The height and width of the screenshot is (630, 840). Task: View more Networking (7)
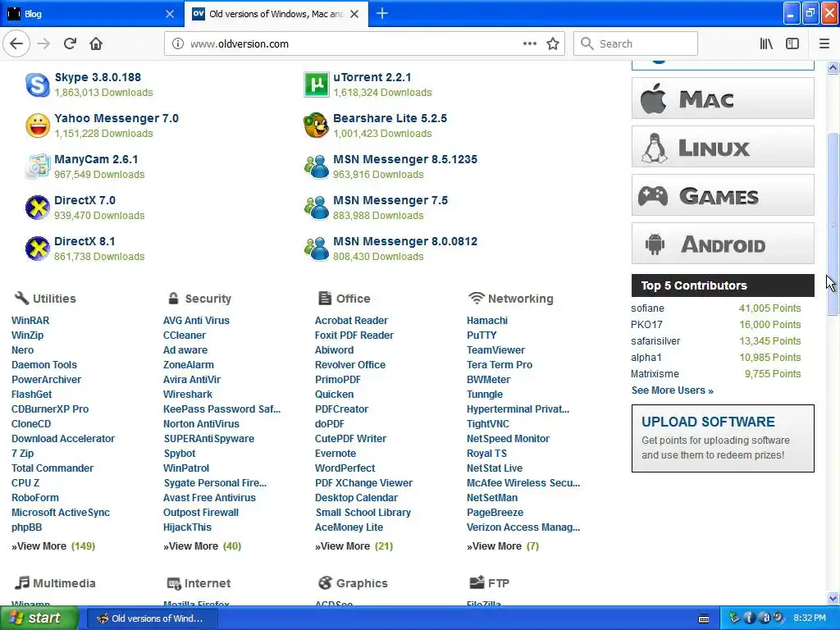503,546
